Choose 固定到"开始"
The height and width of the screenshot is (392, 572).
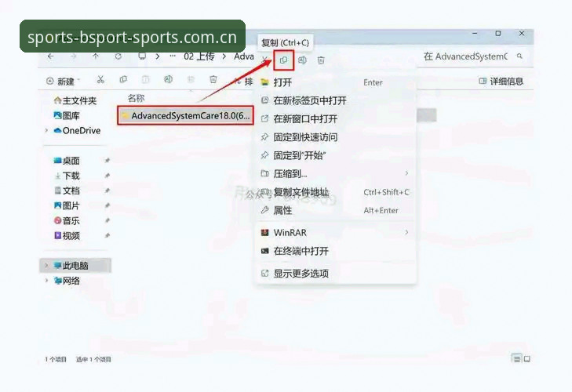pyautogui.click(x=336, y=155)
